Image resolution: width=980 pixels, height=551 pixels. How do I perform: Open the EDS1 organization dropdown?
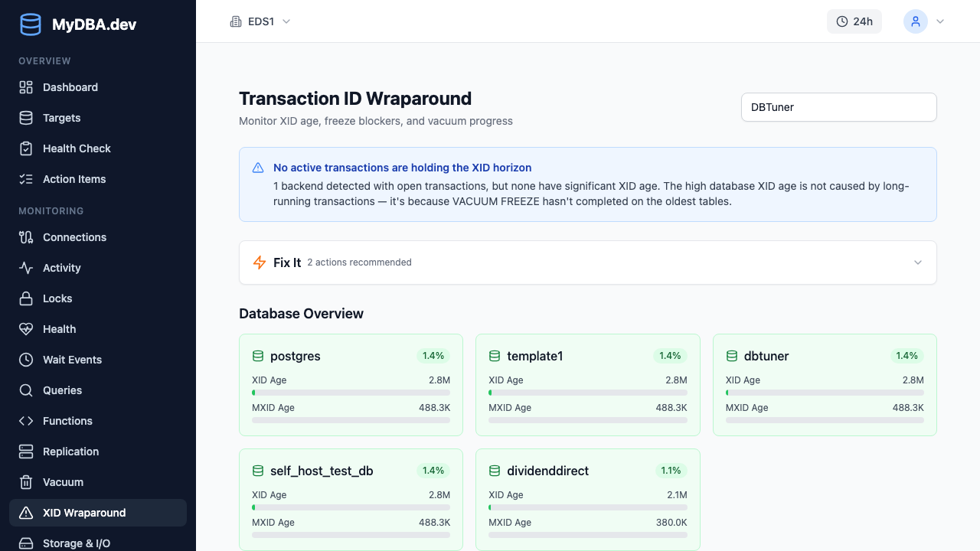260,21
